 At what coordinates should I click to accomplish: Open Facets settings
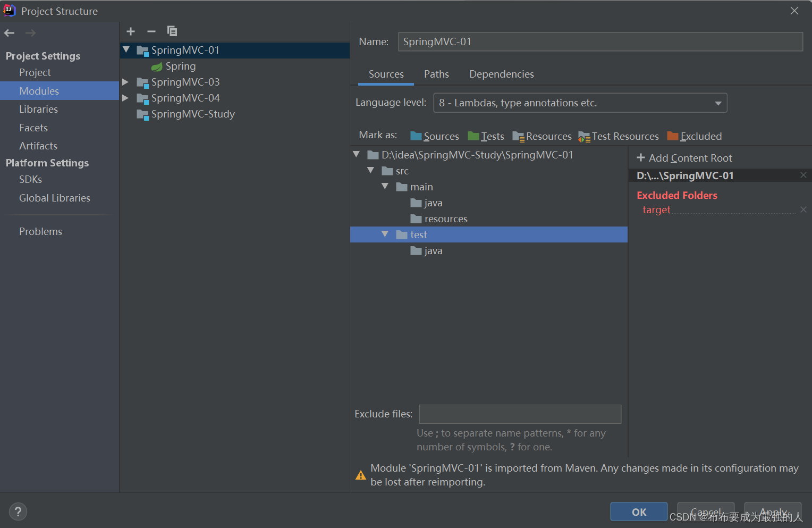click(33, 128)
